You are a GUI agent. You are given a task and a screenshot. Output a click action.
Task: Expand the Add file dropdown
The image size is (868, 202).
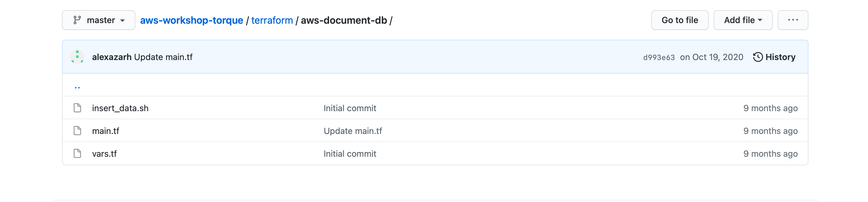point(743,20)
